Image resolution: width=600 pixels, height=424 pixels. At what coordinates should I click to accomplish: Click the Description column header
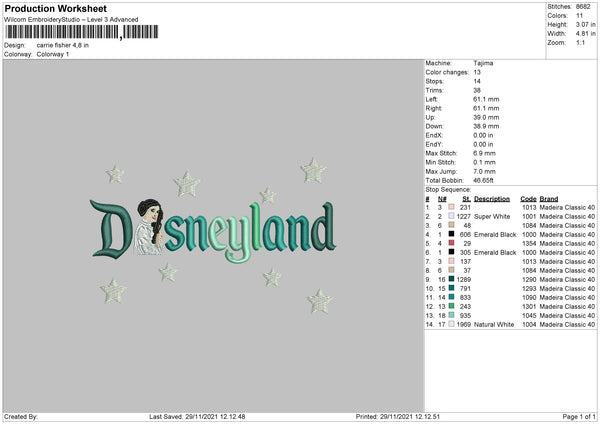[492, 199]
